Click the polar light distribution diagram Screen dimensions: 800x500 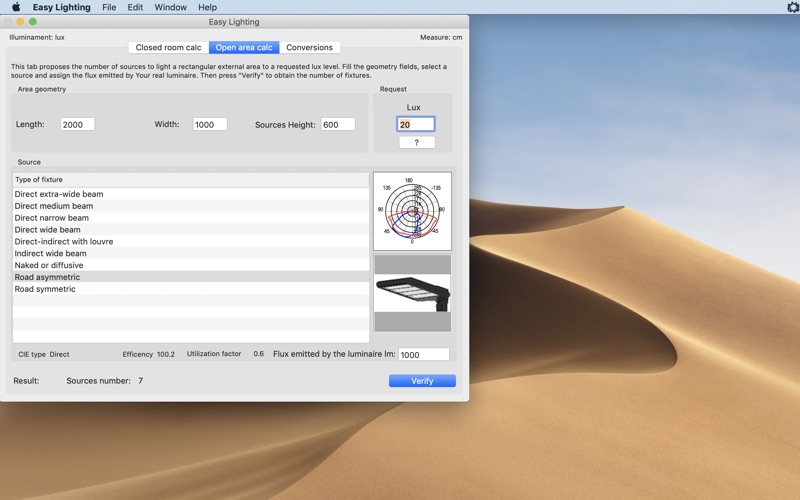pos(412,211)
